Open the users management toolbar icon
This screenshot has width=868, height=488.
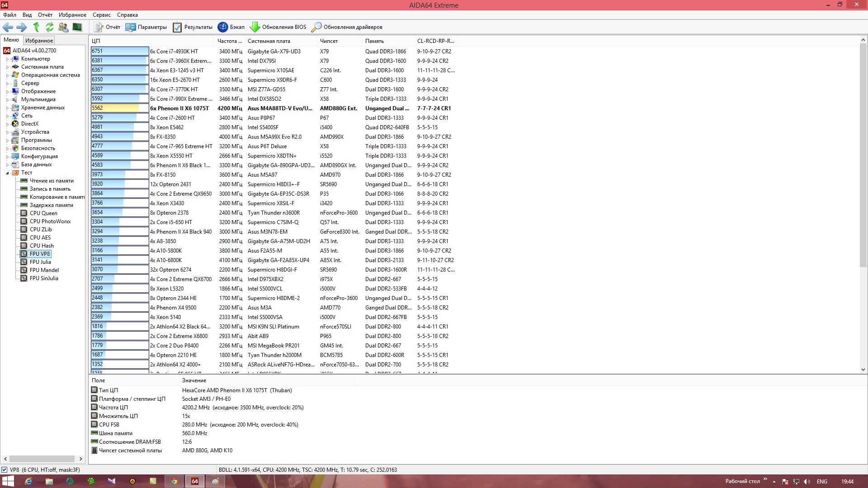63,27
